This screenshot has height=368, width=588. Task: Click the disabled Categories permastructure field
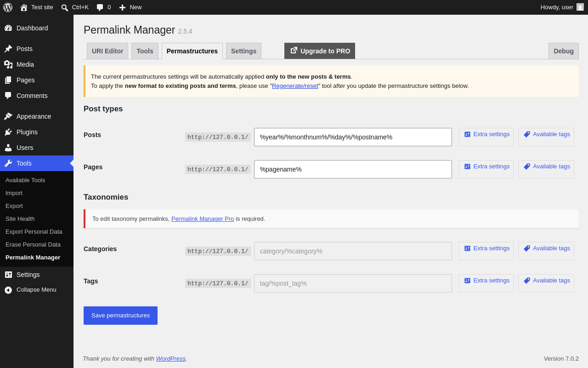pyautogui.click(x=353, y=251)
